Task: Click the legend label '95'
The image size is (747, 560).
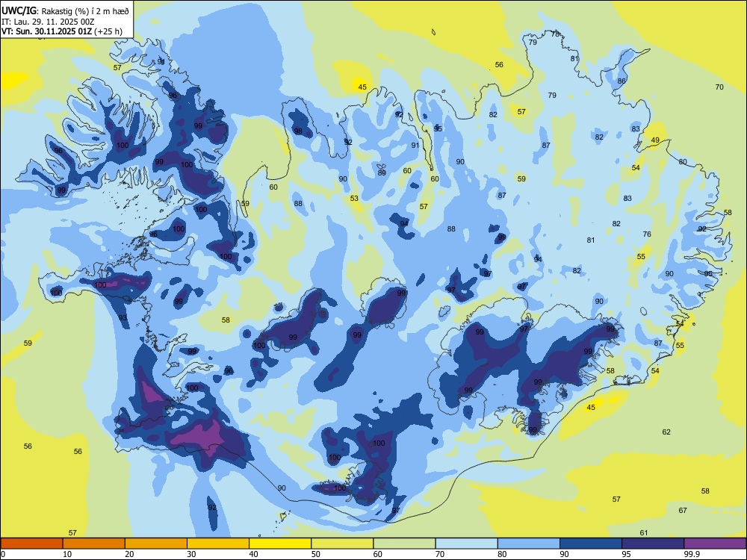Action: pyautogui.click(x=626, y=554)
